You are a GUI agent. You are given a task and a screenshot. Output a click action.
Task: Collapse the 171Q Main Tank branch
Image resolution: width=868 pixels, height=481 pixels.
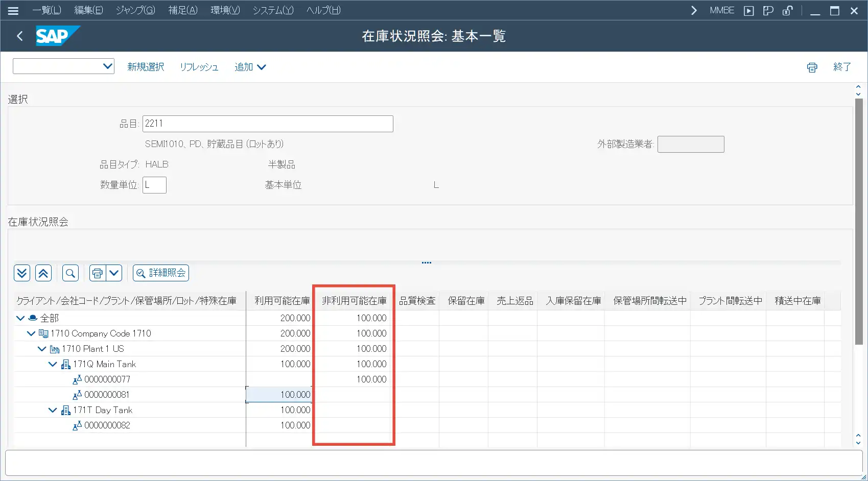52,364
